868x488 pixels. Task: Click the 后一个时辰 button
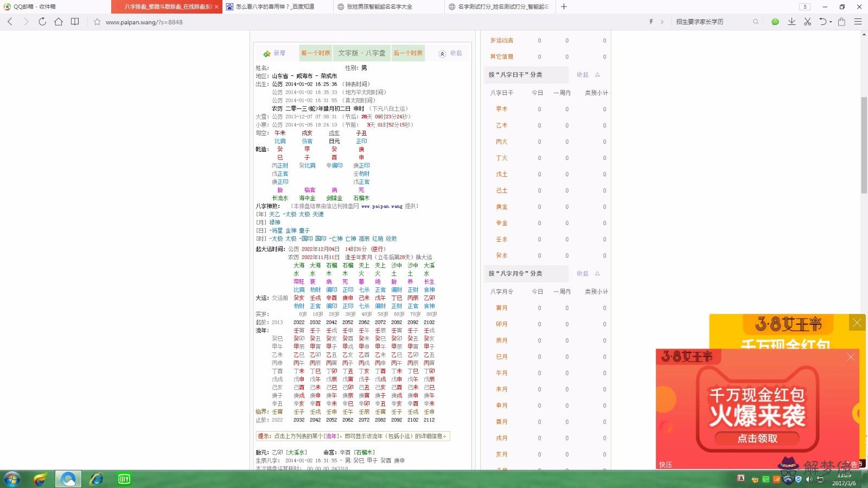[408, 53]
